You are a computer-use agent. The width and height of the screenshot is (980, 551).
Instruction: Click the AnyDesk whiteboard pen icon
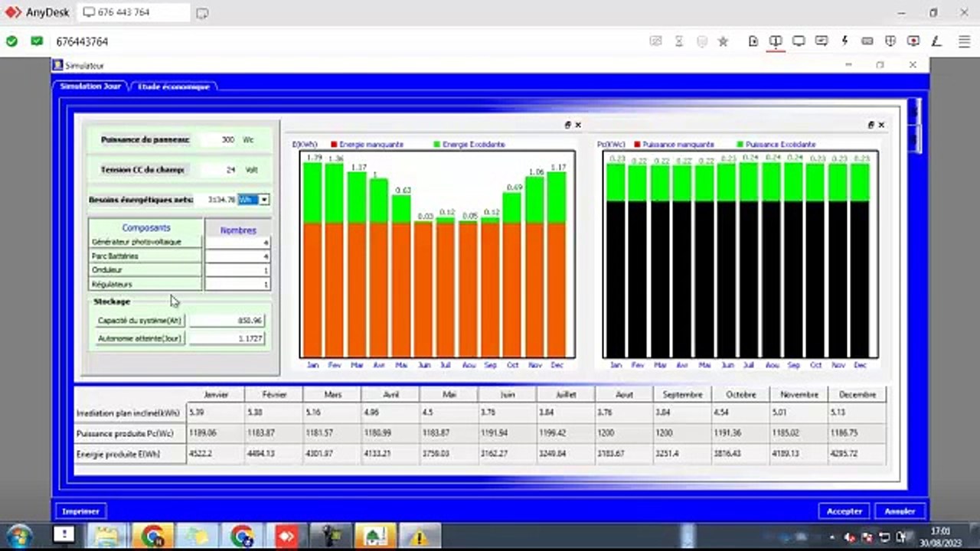936,41
